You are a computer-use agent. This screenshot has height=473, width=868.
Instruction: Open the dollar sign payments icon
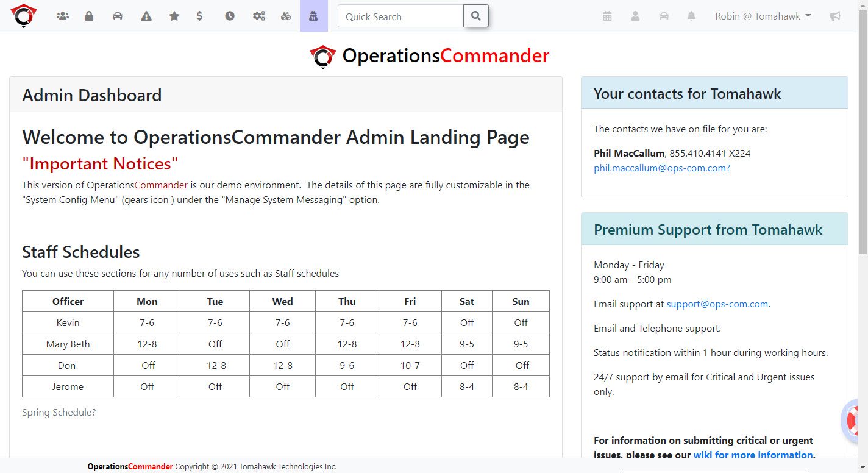click(x=199, y=16)
